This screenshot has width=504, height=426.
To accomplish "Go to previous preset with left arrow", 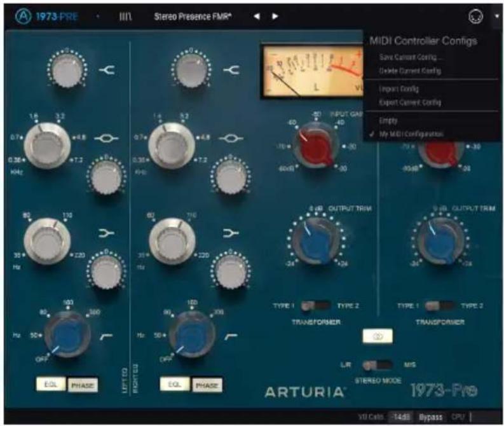I will point(257,16).
